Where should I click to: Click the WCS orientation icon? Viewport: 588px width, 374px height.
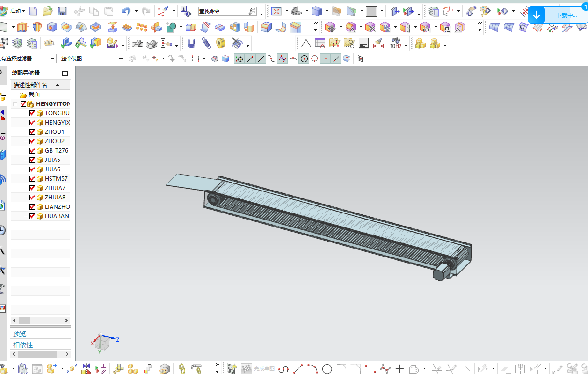pos(163,11)
